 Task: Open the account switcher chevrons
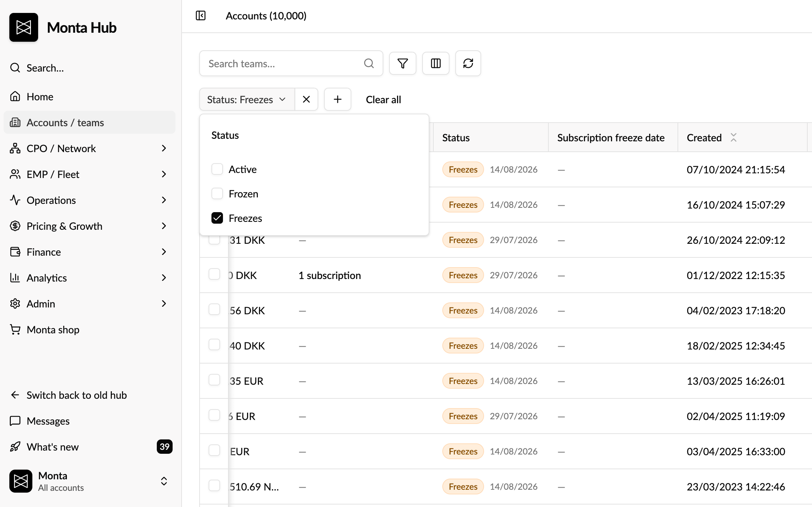pyautogui.click(x=164, y=481)
